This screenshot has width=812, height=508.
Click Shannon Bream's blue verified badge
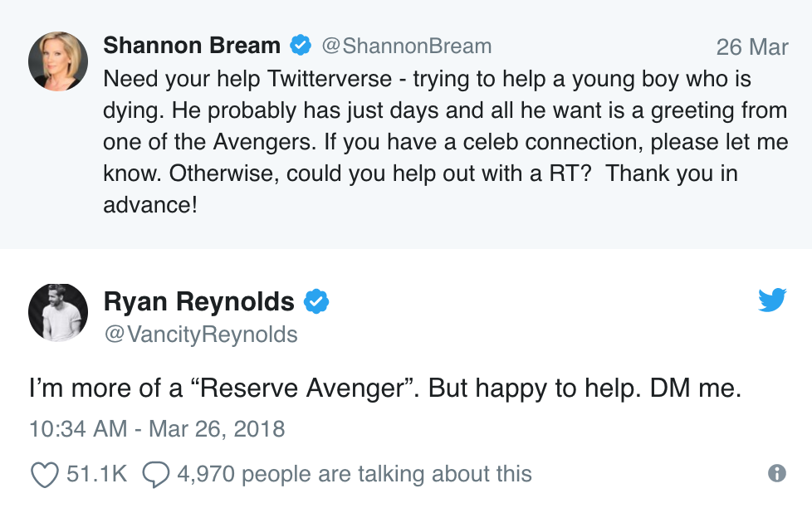[301, 45]
